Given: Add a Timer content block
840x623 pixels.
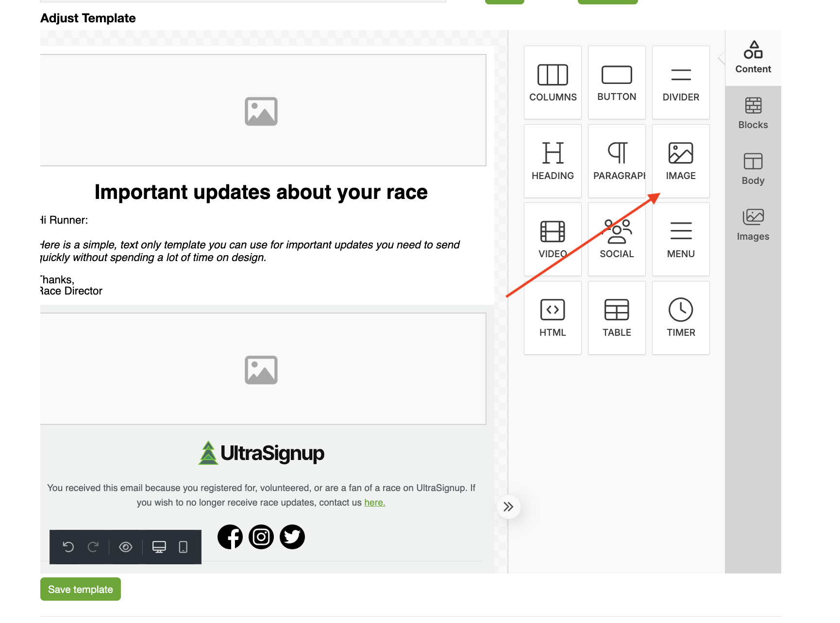Looking at the screenshot, I should [x=681, y=318].
